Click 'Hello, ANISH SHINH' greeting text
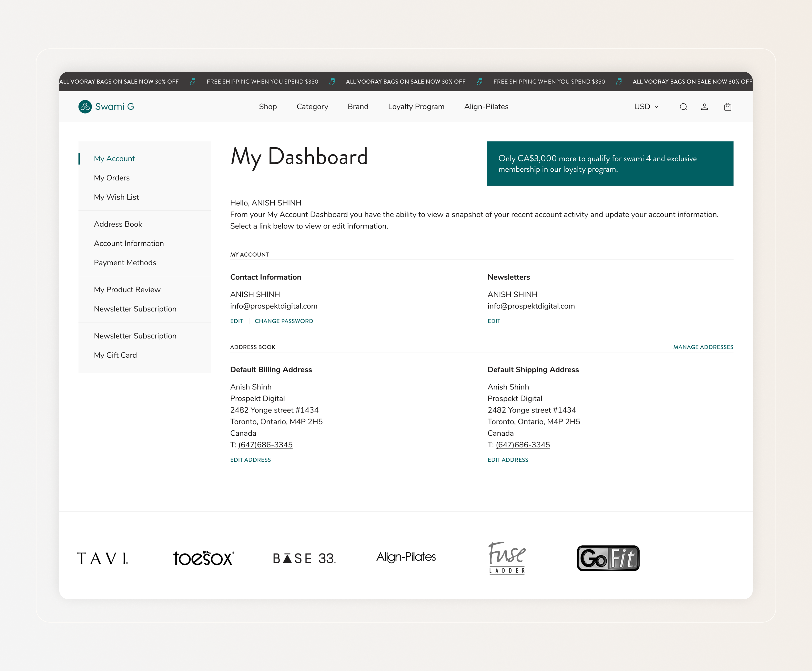Image resolution: width=812 pixels, height=671 pixels. click(266, 203)
